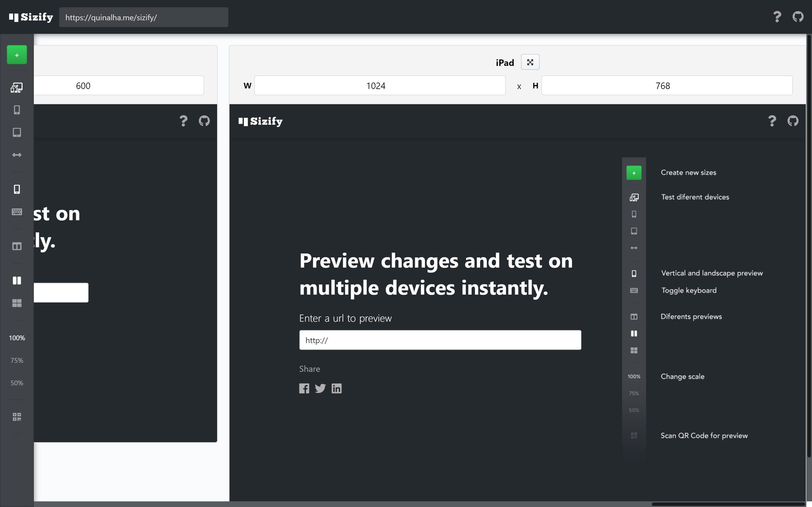Select the tablet devices icon in sidebar
The image size is (812, 507).
pyautogui.click(x=17, y=132)
